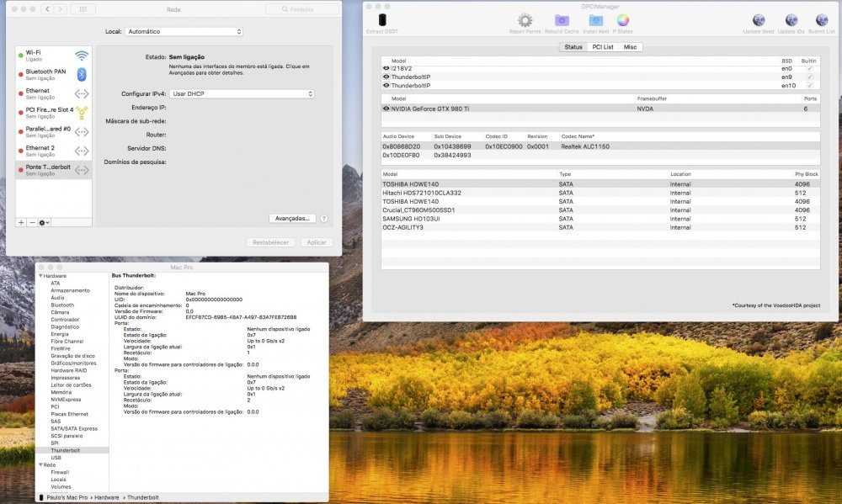Click Rebuild Cache folder icon

click(562, 20)
